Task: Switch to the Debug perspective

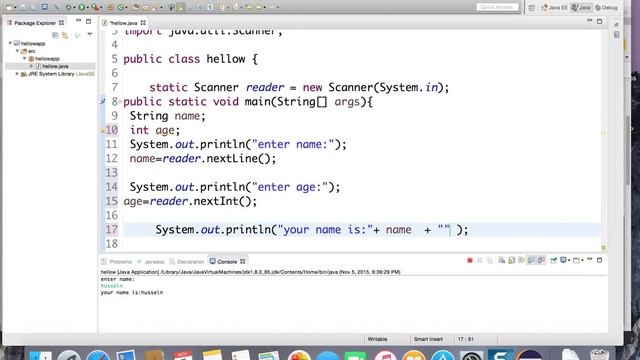Action: [x=607, y=7]
